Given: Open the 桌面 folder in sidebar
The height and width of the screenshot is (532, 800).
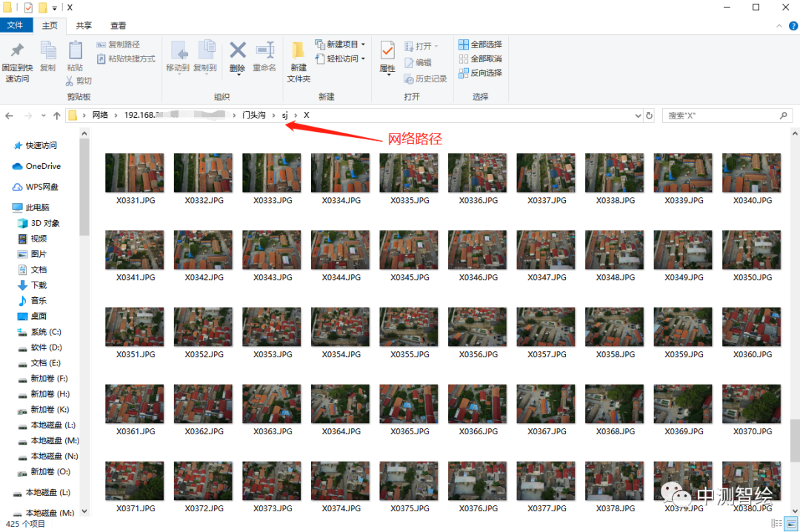Looking at the screenshot, I should click(x=33, y=316).
